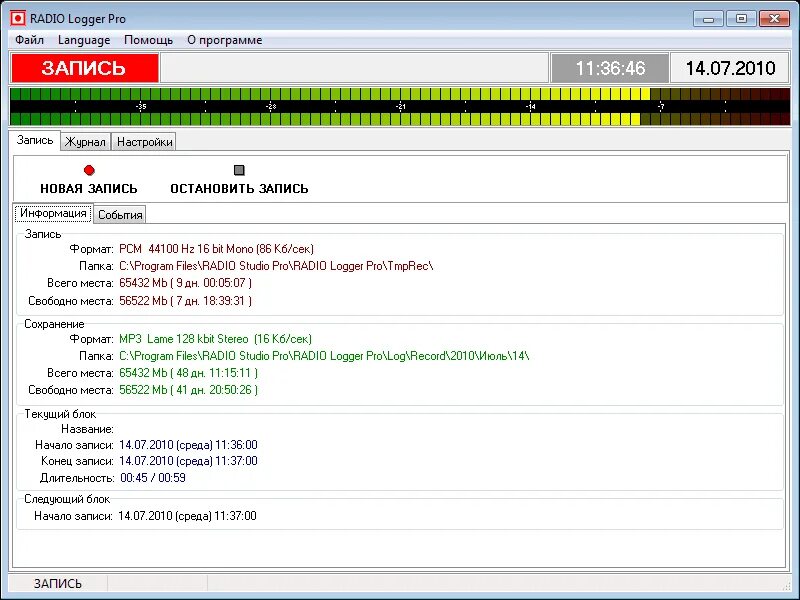Click the lower channel audio level meter
Viewport: 800px width, 600px height.
pyautogui.click(x=400, y=119)
